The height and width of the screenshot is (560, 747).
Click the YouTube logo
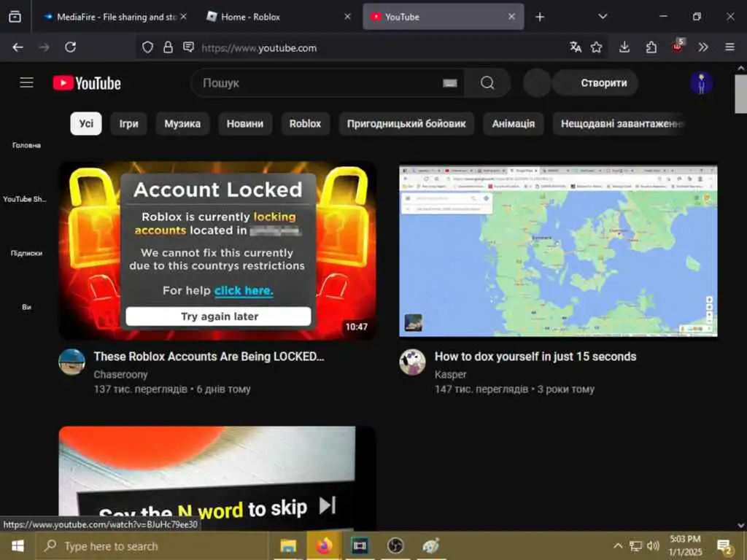87,83
